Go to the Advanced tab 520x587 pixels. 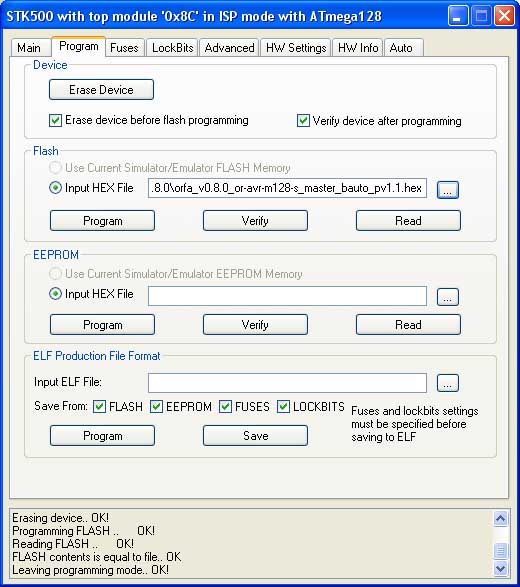[x=229, y=48]
